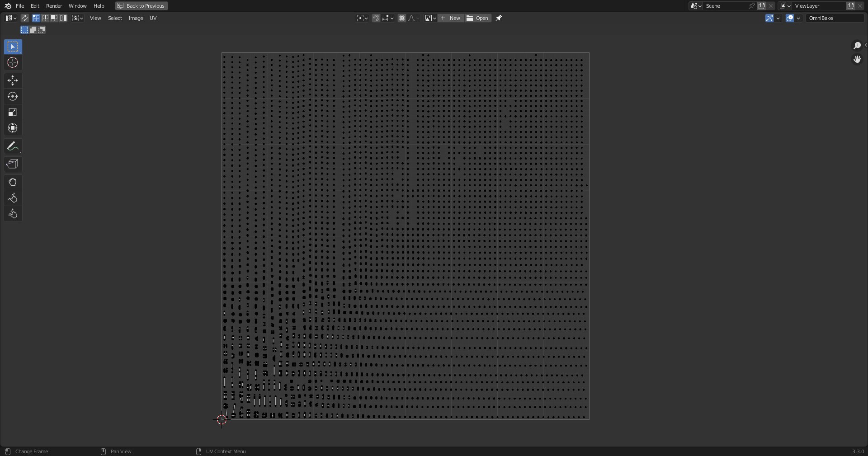Image resolution: width=868 pixels, height=456 pixels.
Task: Select the Annotate pencil tool
Action: coord(13,146)
